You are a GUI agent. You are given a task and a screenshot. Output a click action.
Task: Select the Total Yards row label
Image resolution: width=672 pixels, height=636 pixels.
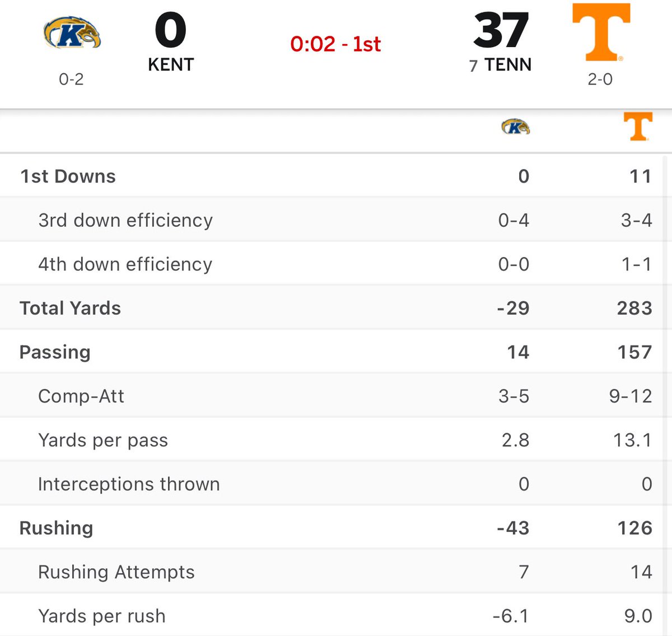[70, 308]
